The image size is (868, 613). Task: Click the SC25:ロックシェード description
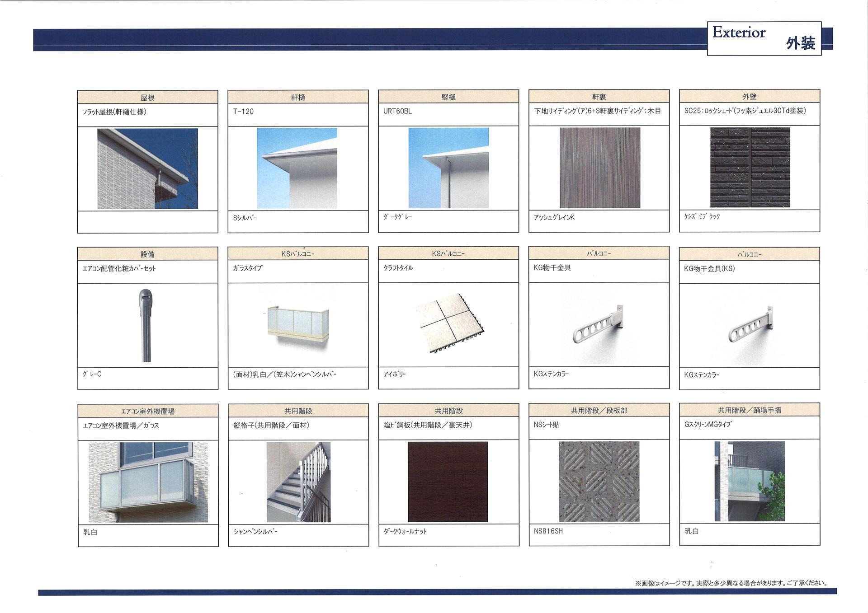point(745,110)
